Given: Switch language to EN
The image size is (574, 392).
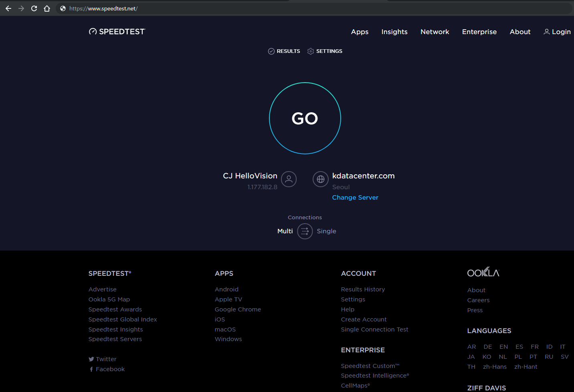Looking at the screenshot, I should pyautogui.click(x=503, y=347).
